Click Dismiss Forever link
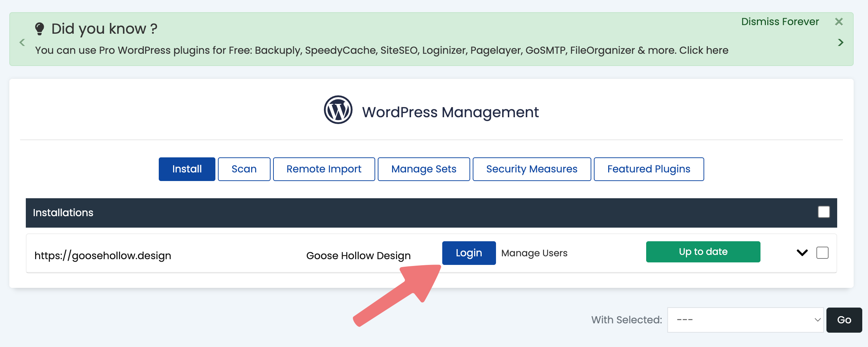Screen dimensions: 868x347 pos(780,22)
